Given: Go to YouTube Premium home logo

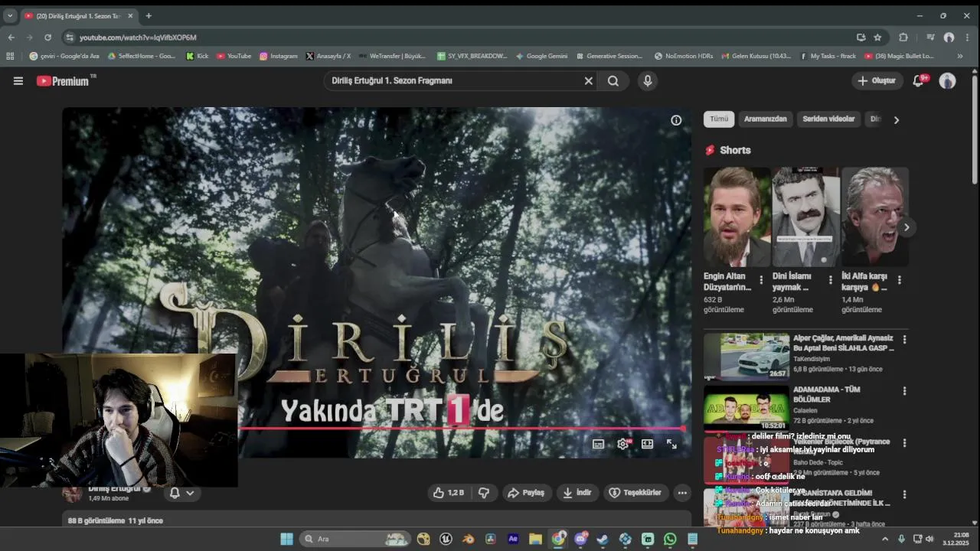Looking at the screenshot, I should 64,80.
